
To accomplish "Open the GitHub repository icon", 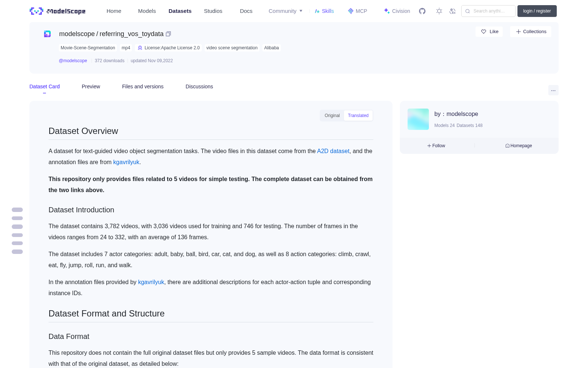I will [422, 11].
